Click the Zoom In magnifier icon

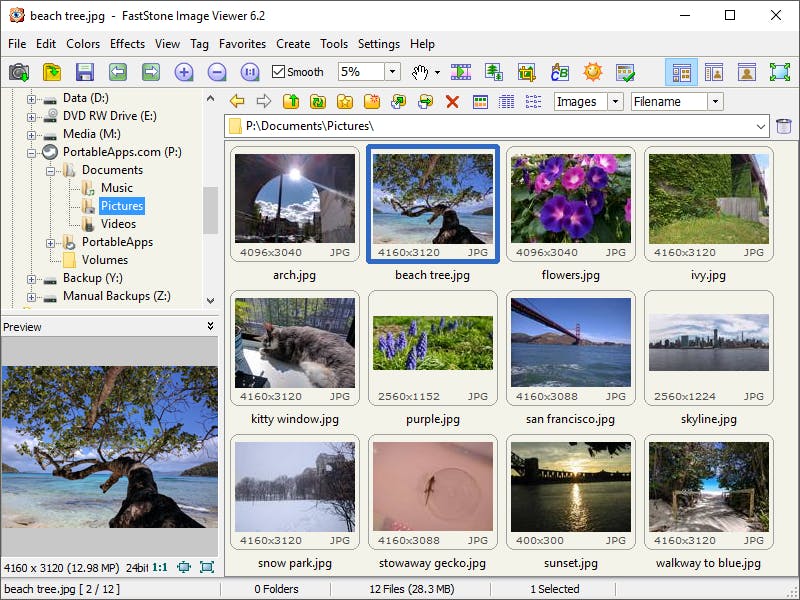[x=184, y=72]
